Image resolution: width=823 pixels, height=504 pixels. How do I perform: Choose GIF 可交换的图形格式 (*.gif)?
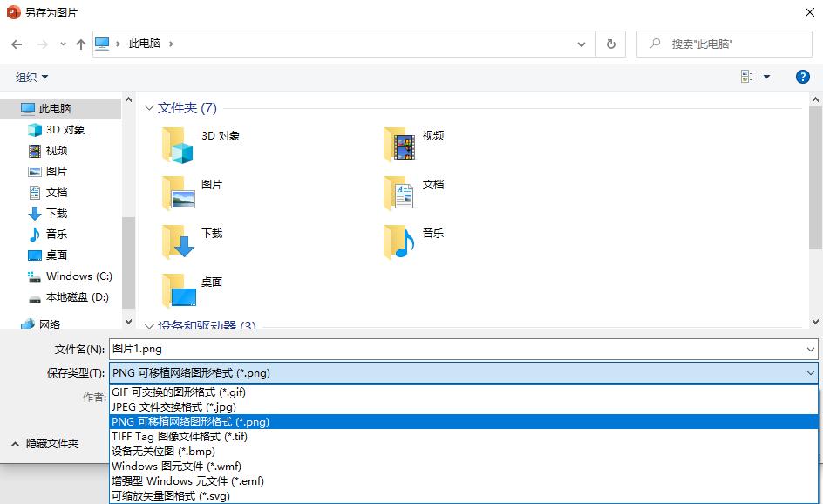tap(464, 392)
